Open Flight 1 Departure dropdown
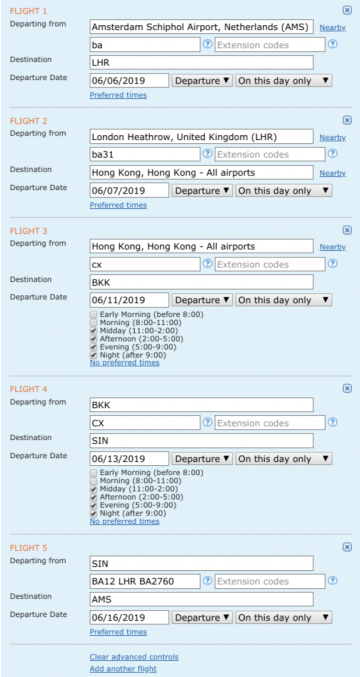 pyautogui.click(x=202, y=81)
